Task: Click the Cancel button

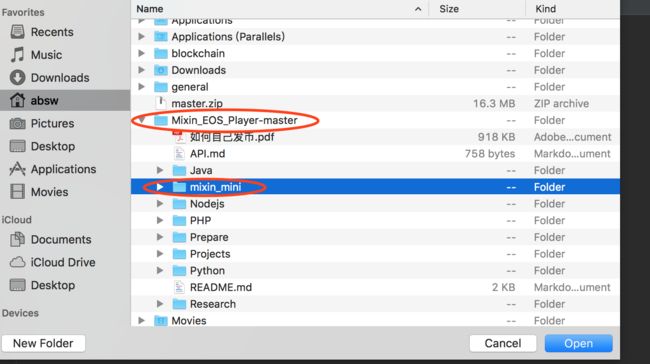Action: [503, 343]
